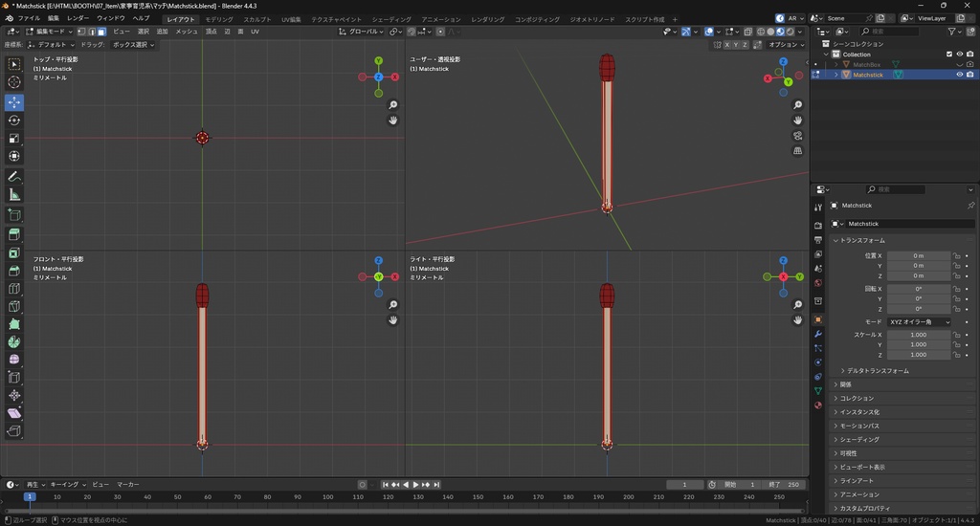Enable edge select mode
This screenshot has width=980, height=526.
pyautogui.click(x=91, y=32)
